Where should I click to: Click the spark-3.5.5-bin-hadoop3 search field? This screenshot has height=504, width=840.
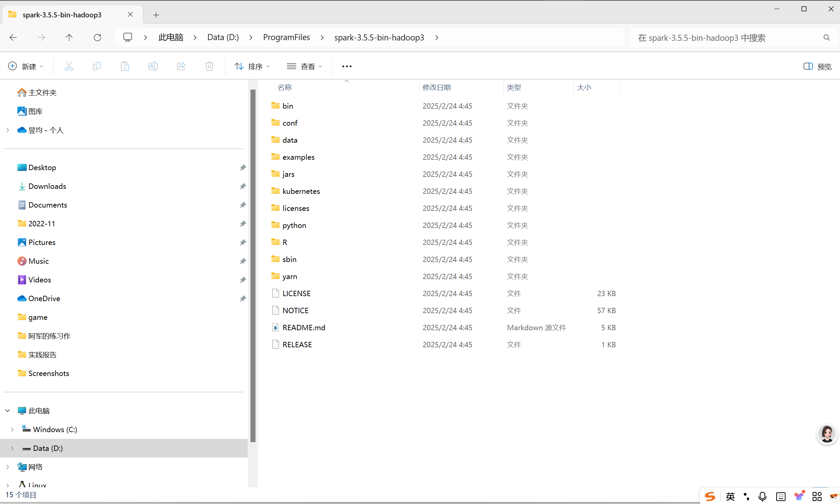(727, 38)
